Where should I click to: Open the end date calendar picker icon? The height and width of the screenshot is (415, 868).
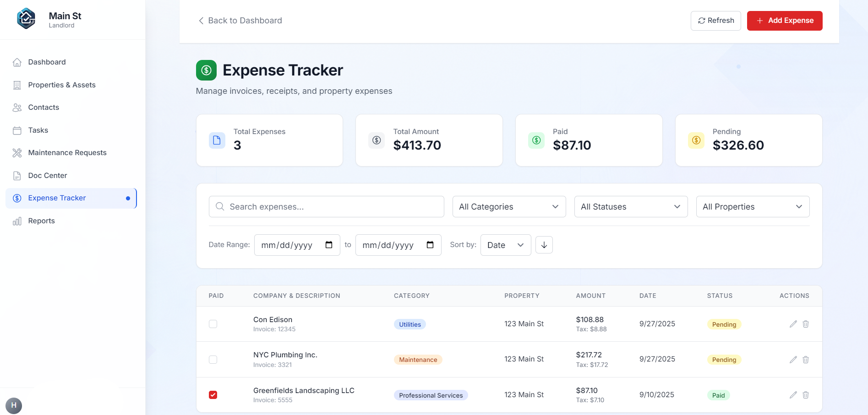pyautogui.click(x=430, y=245)
